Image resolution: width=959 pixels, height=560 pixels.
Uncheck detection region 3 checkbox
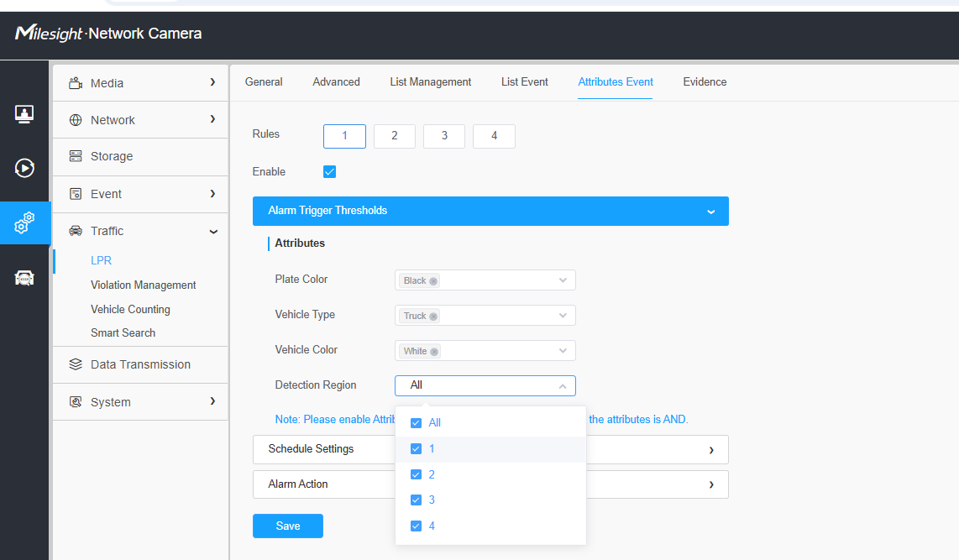(x=416, y=500)
